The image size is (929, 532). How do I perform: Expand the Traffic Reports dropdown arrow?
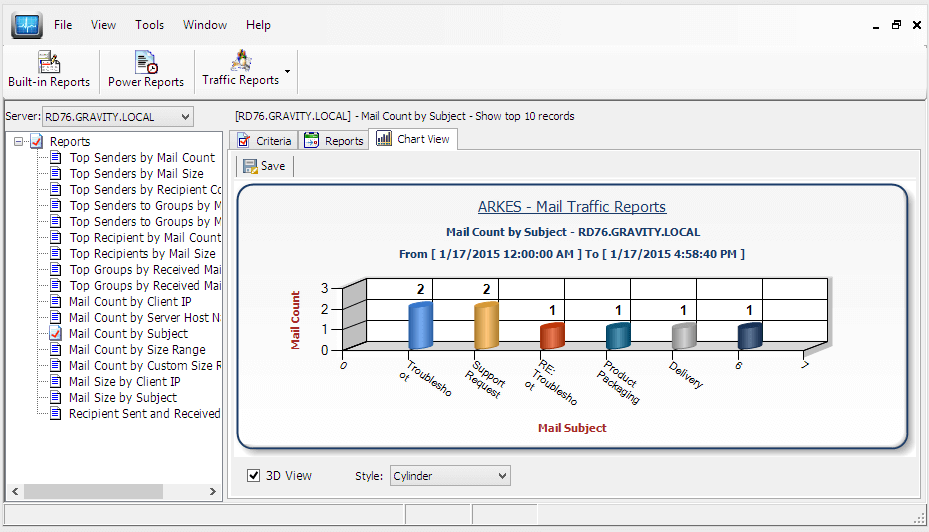click(x=288, y=72)
